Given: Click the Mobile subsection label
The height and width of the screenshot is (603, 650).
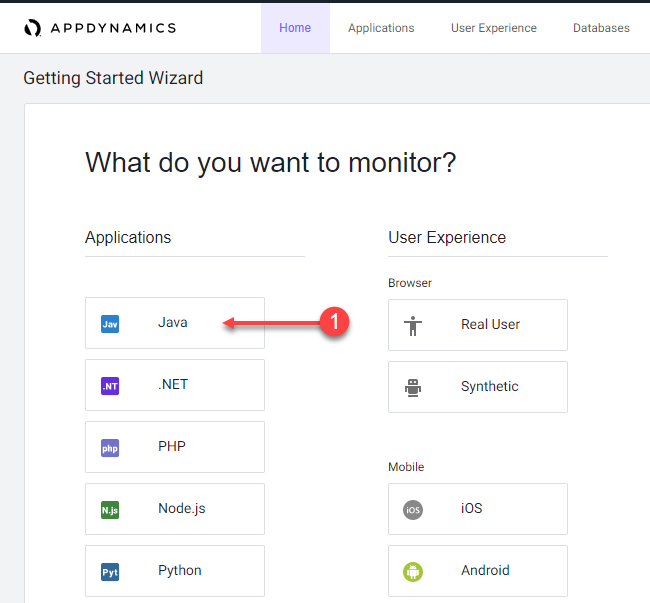Looking at the screenshot, I should [x=406, y=467].
